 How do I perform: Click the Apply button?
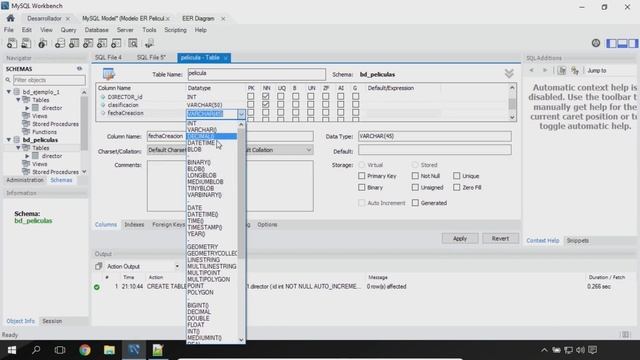pyautogui.click(x=460, y=238)
